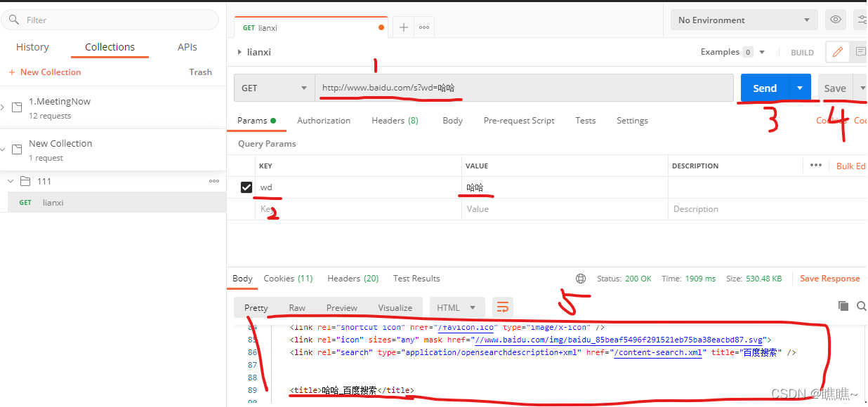The height and width of the screenshot is (407, 868).
Task: Click the plus icon to open new request tab
Action: coord(403,27)
